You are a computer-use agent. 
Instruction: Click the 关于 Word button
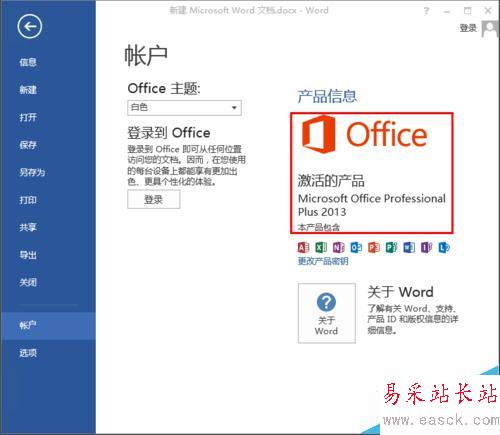(327, 313)
